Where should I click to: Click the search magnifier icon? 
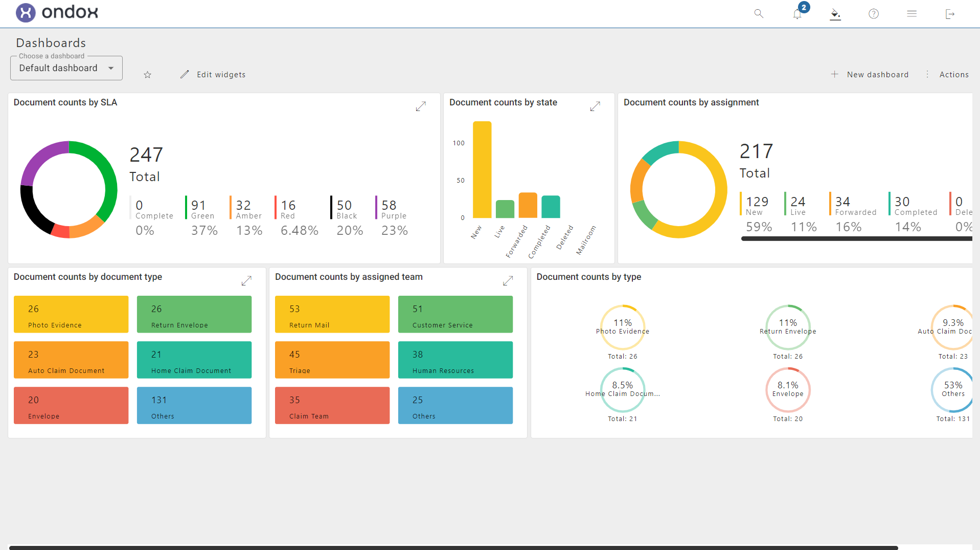[759, 14]
